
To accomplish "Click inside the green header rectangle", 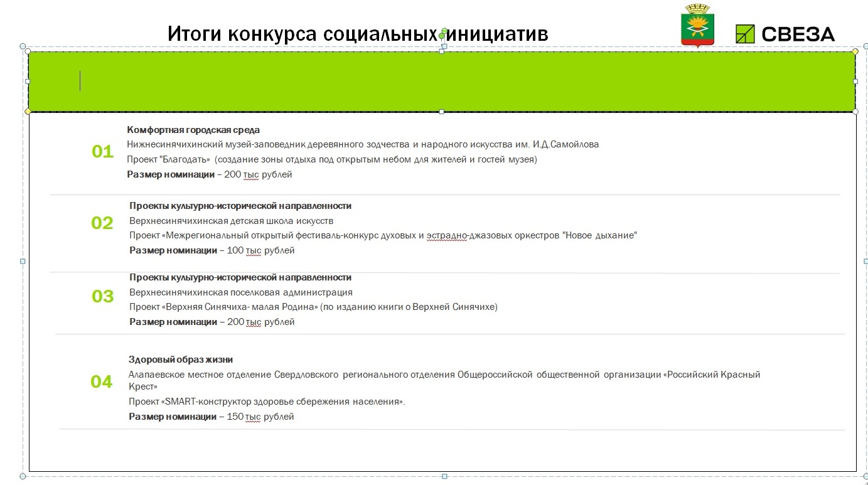I will click(441, 82).
